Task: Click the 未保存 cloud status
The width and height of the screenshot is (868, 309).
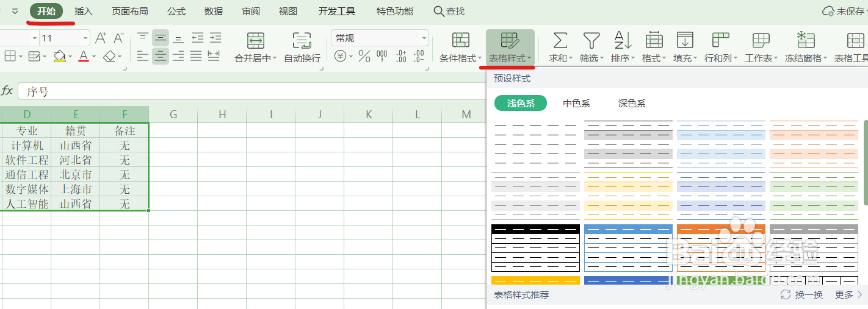Action: (845, 11)
